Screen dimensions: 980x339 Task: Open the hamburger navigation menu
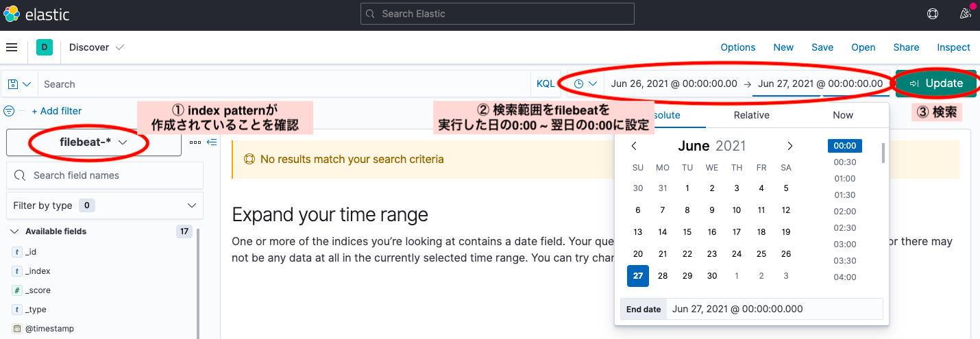coord(11,47)
